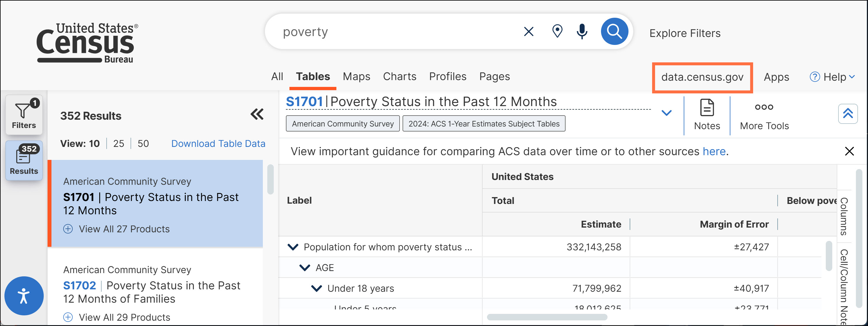The height and width of the screenshot is (326, 868).
Task: Collapse the AGE row group
Action: click(304, 268)
